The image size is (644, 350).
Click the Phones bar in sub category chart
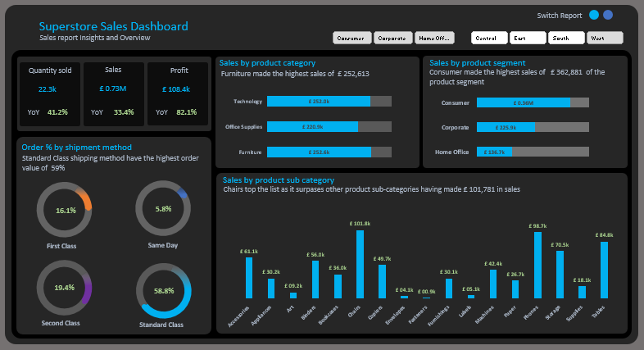pyautogui.click(x=537, y=265)
